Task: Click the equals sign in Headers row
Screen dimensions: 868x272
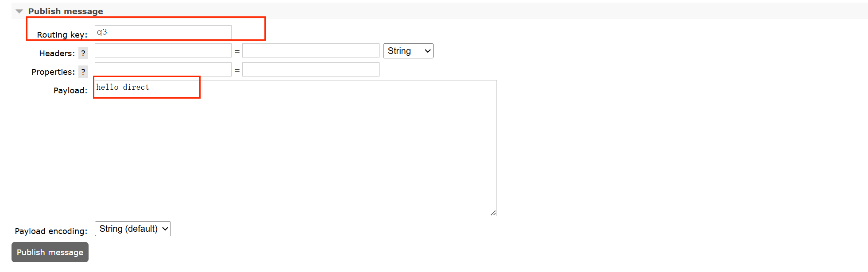Action: pyautogui.click(x=237, y=51)
